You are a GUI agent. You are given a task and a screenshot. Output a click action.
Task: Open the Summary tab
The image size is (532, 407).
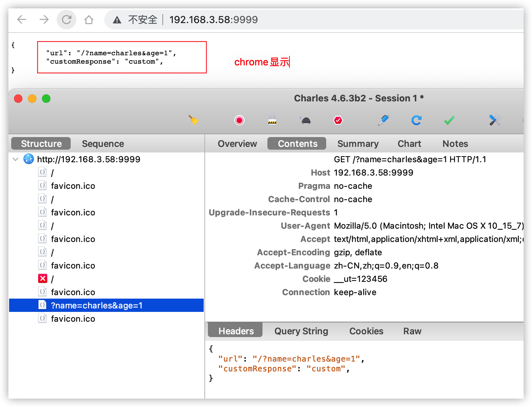[358, 143]
